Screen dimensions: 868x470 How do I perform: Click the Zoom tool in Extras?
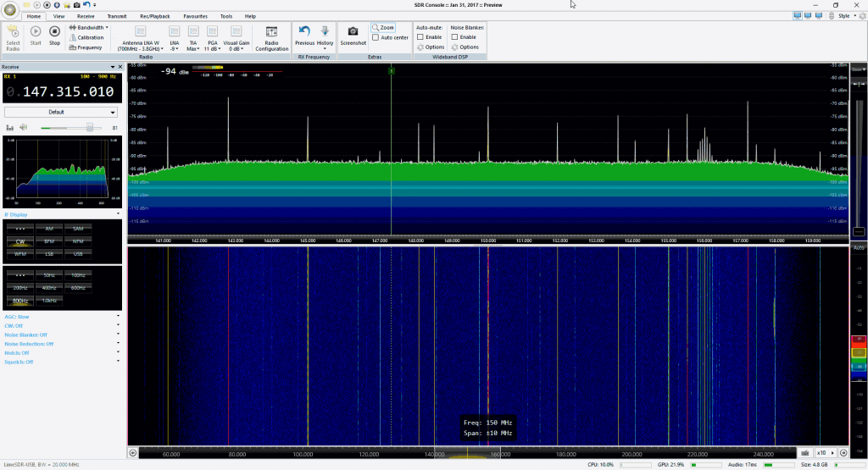tap(382, 27)
